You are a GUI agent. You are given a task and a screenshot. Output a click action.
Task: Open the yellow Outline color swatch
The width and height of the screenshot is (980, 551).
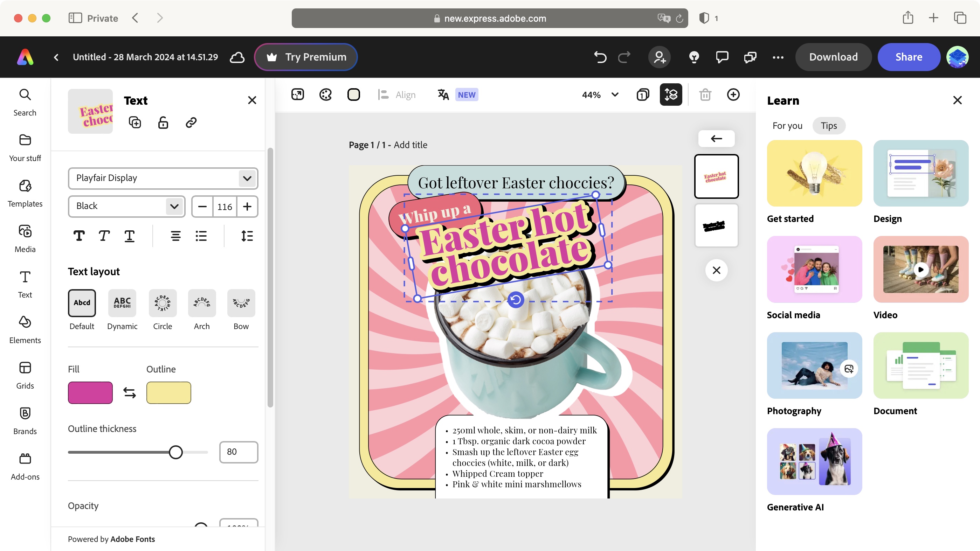point(168,392)
